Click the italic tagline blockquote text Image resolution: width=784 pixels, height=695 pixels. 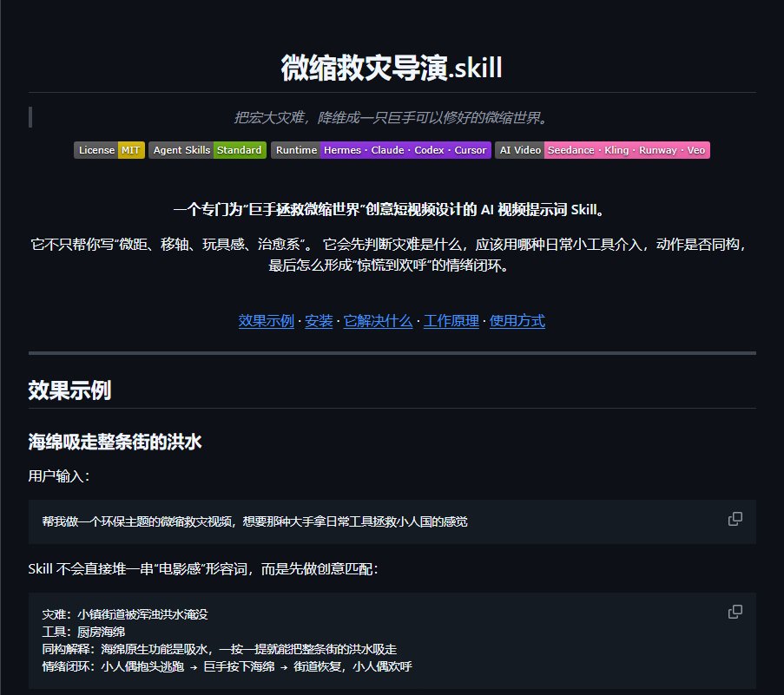tap(392, 118)
